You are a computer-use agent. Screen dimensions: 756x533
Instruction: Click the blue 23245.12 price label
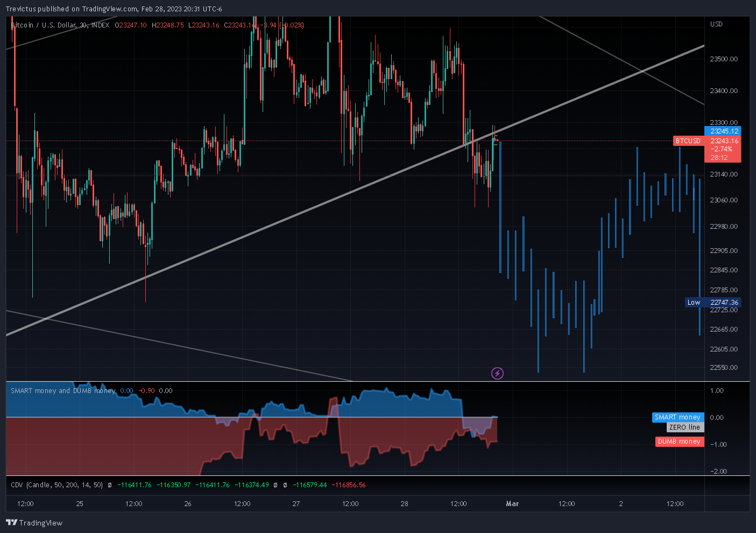723,131
